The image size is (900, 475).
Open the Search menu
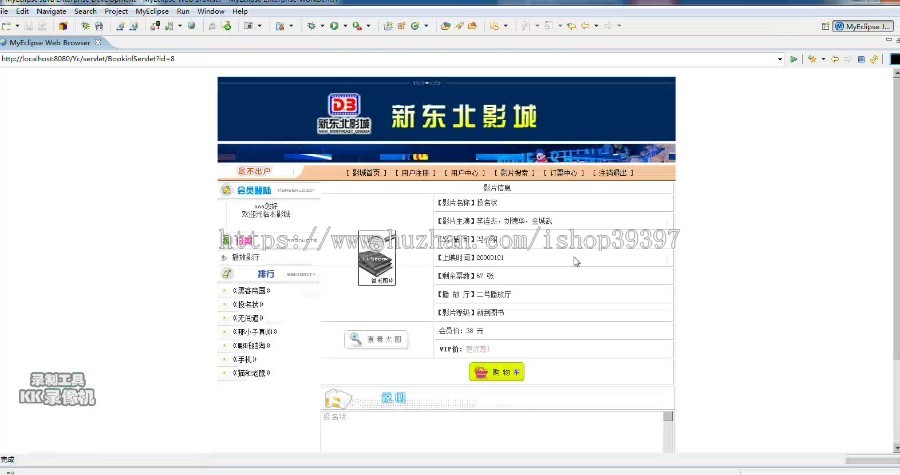(85, 11)
